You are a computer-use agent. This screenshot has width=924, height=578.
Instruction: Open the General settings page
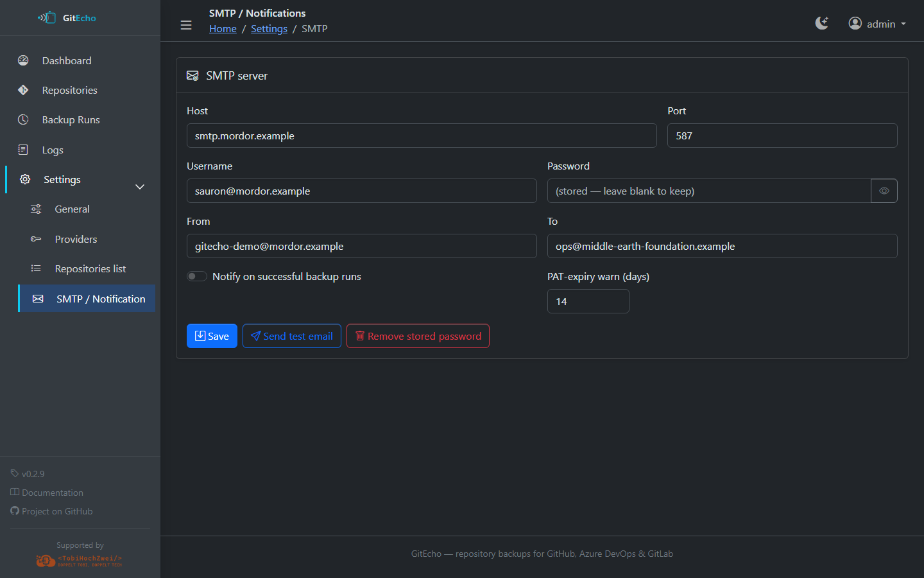[x=72, y=209]
